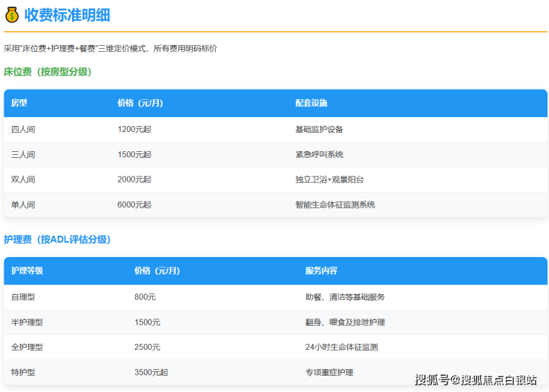The width and height of the screenshot is (549, 392).
Task: Click the 6000元起 price cell
Action: click(134, 205)
